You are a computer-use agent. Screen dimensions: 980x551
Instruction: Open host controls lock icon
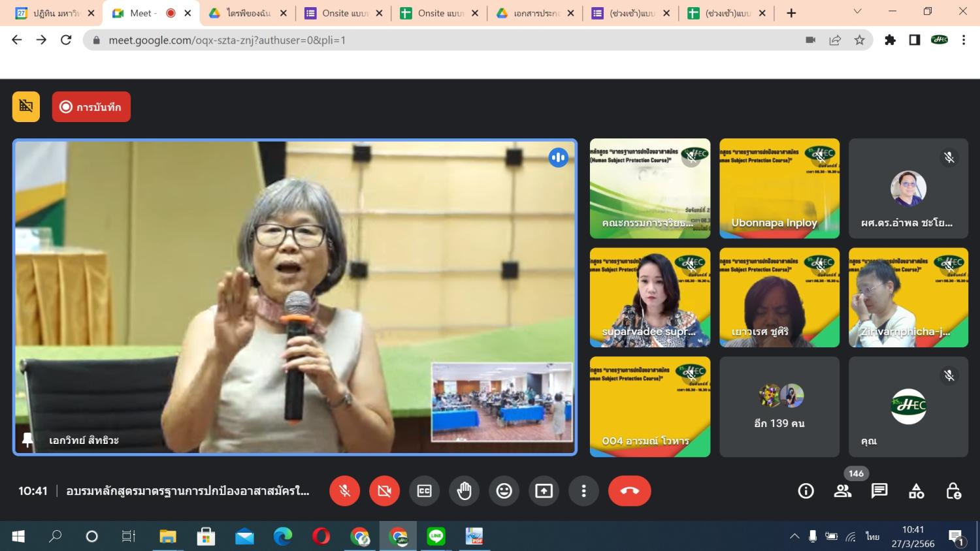point(953,491)
